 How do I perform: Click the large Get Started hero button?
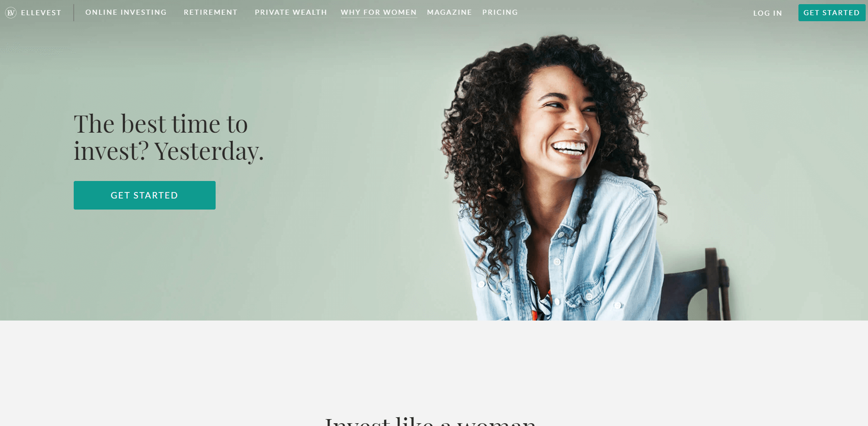[145, 195]
